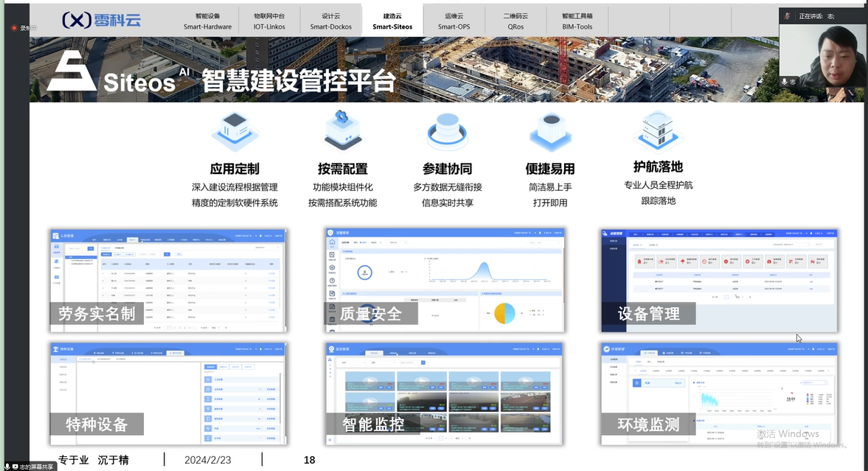Click the 跟踪落地 text line
868x471 pixels.
point(659,200)
